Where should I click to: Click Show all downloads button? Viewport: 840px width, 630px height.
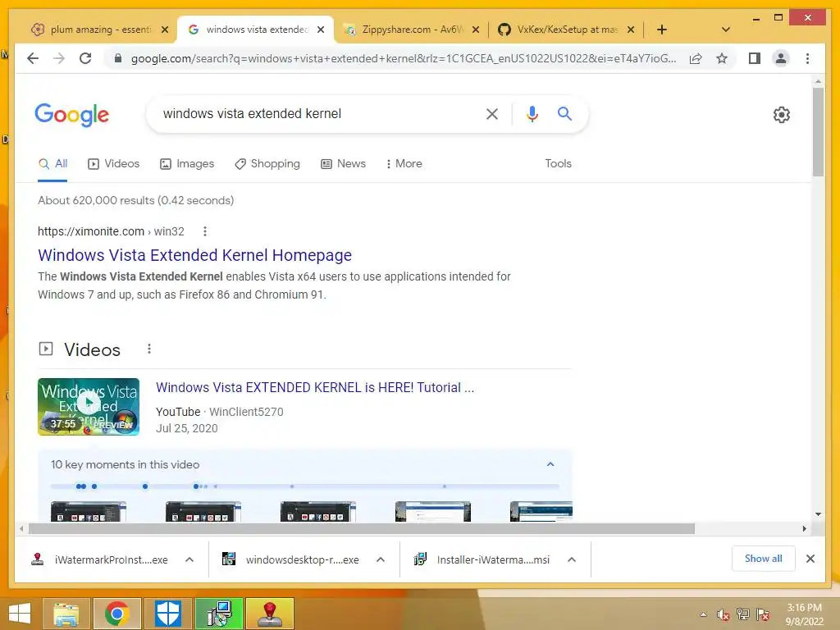pos(763,559)
